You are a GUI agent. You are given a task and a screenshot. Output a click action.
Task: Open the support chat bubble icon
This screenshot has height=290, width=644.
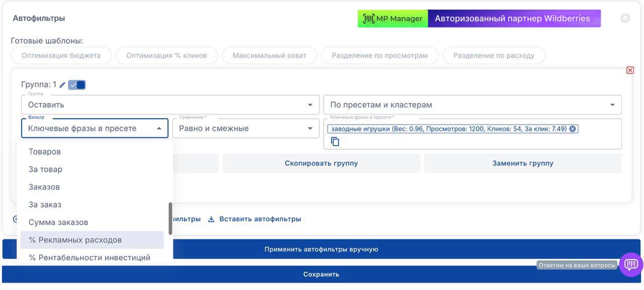tap(631, 264)
